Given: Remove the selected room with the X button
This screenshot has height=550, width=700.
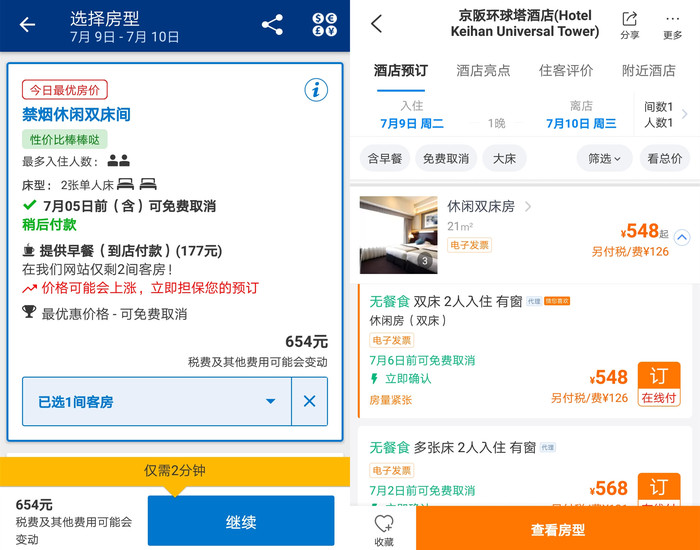Looking at the screenshot, I should tap(309, 401).
